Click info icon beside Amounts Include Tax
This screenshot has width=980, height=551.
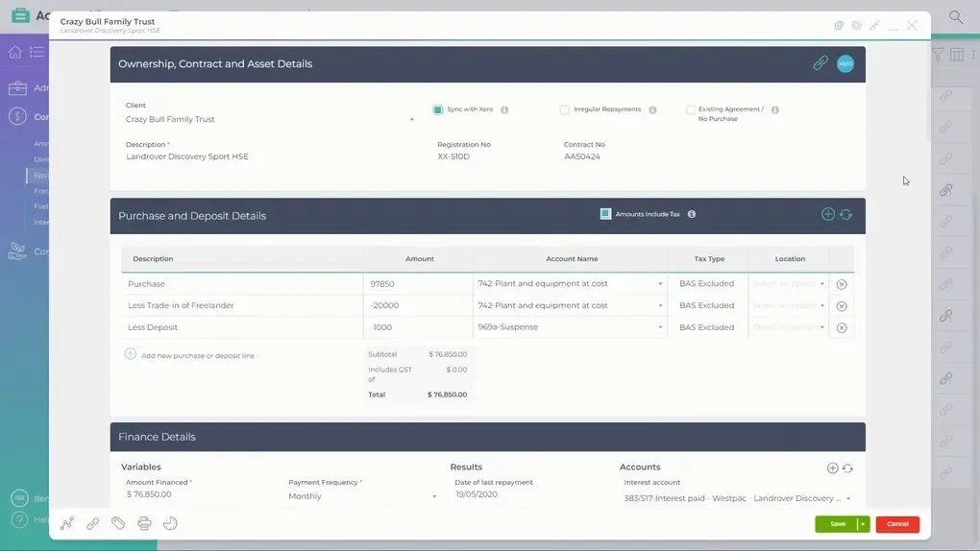pos(691,214)
